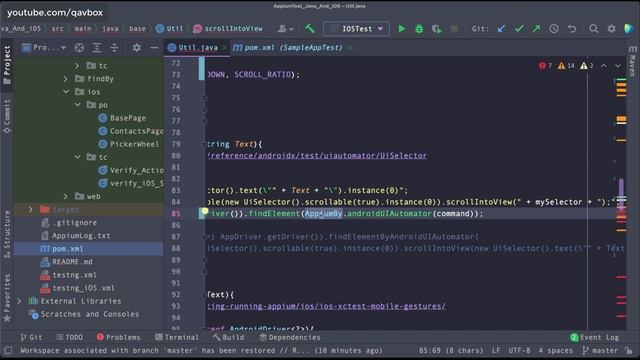This screenshot has width=640, height=360.
Task: Change UTF-8 file encoding in status bar
Action: (519, 350)
